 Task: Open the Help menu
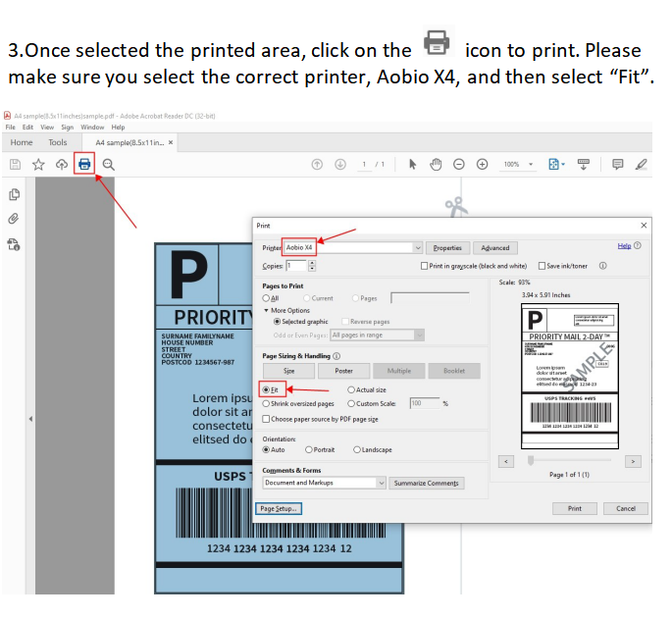click(119, 128)
